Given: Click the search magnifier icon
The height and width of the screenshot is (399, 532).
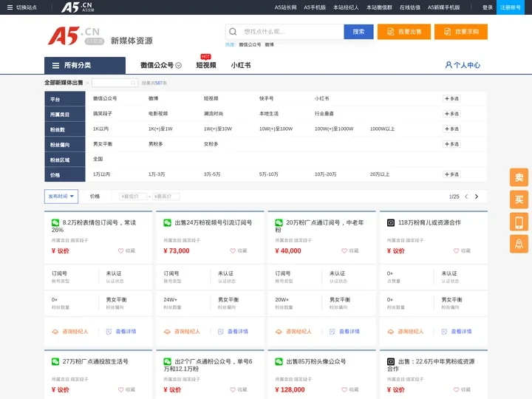Looking at the screenshot, I should [x=233, y=32].
